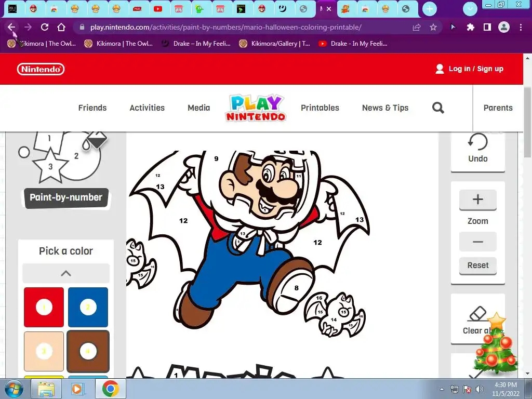532x399 pixels.
Task: Pick blue color number 2
Action: (88, 308)
